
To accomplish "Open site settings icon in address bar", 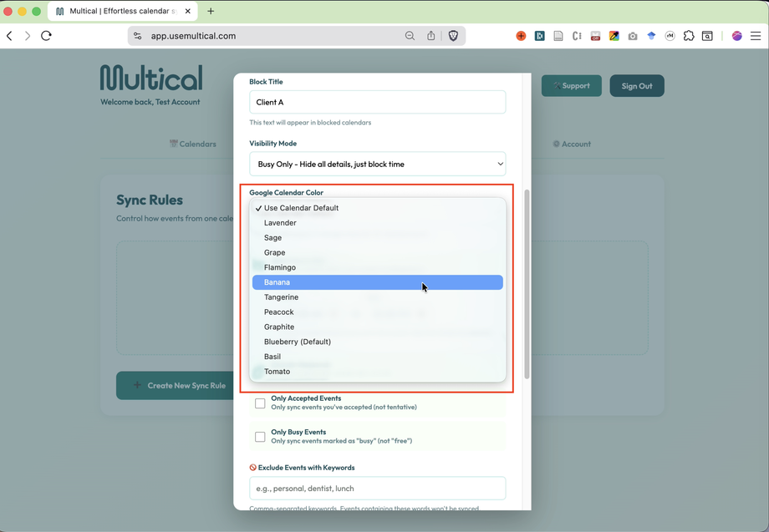I will [138, 36].
